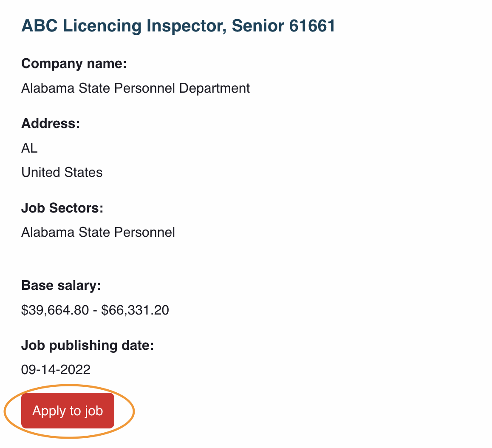The width and height of the screenshot is (492, 448).
Task: Select the job number 61661 in title
Action: (x=312, y=26)
